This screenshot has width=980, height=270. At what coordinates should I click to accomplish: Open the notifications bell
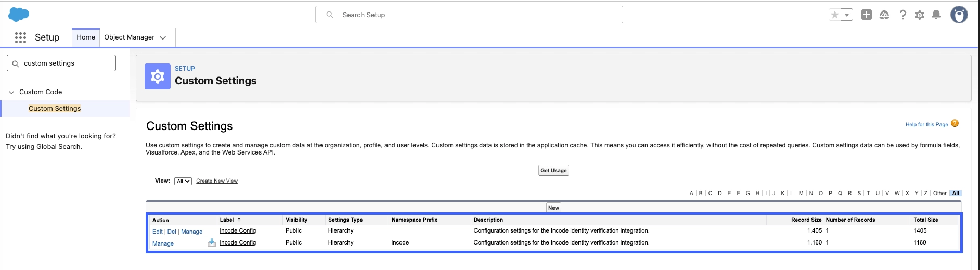click(936, 15)
